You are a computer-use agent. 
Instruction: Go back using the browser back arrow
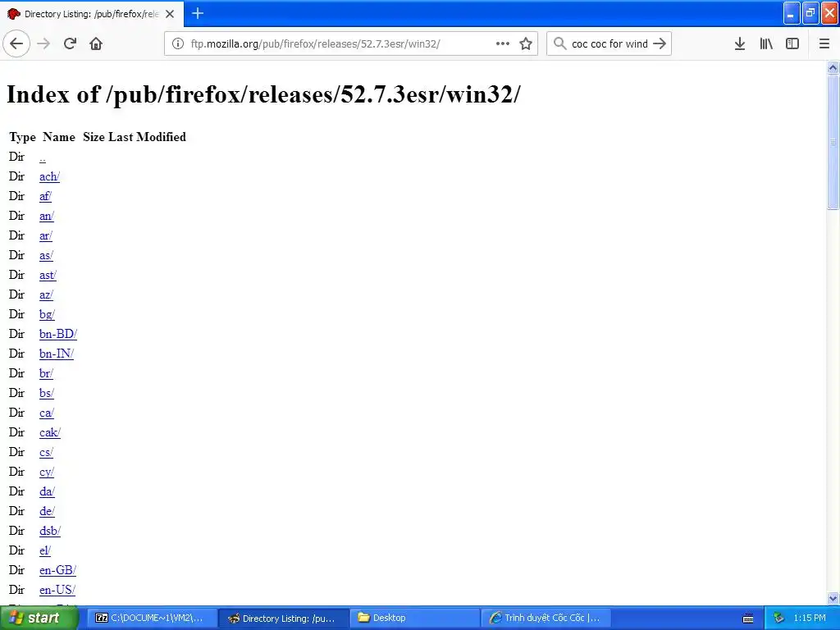coord(16,44)
